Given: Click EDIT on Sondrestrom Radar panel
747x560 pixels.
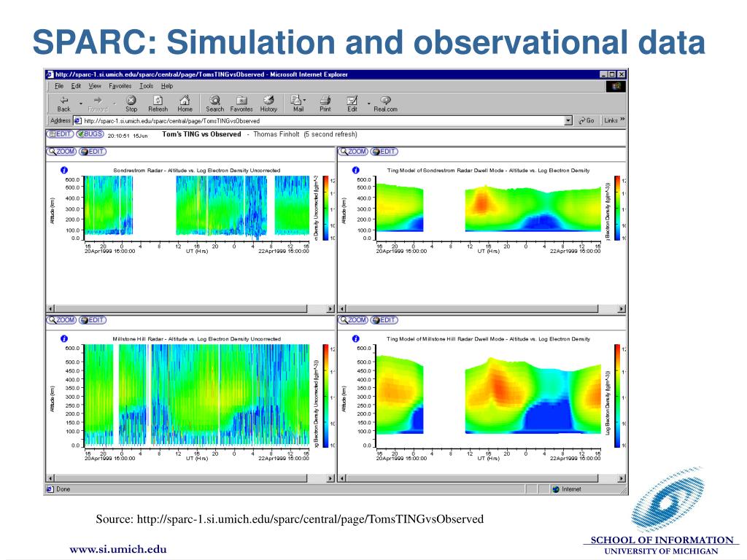Looking at the screenshot, I should 93,152.
